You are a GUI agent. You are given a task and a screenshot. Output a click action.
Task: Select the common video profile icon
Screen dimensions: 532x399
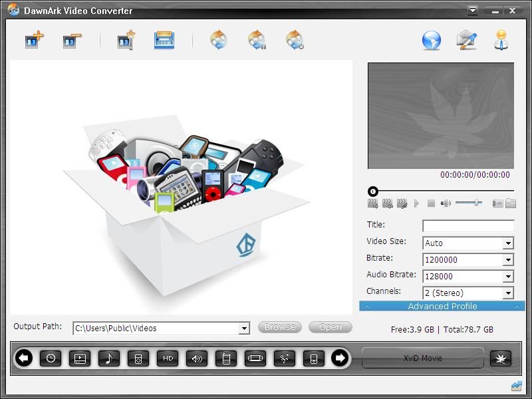tap(80, 358)
